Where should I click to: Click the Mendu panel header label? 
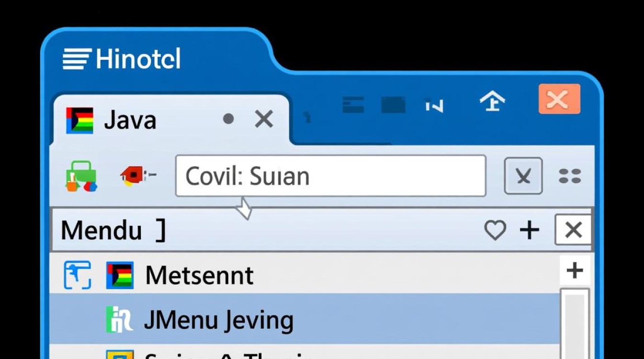click(x=102, y=231)
